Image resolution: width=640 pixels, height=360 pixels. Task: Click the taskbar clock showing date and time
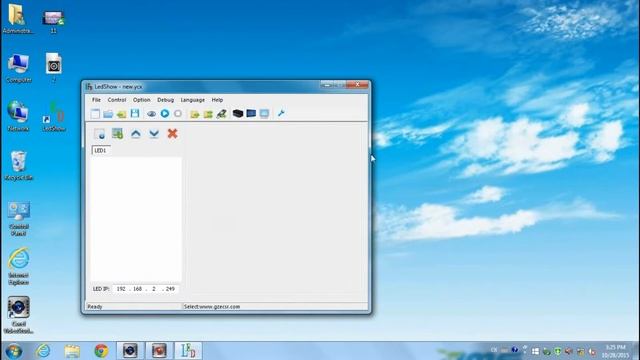(x=616, y=351)
